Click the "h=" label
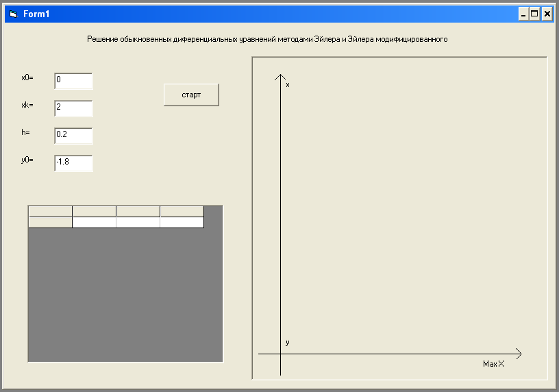559x392 pixels. coord(25,132)
